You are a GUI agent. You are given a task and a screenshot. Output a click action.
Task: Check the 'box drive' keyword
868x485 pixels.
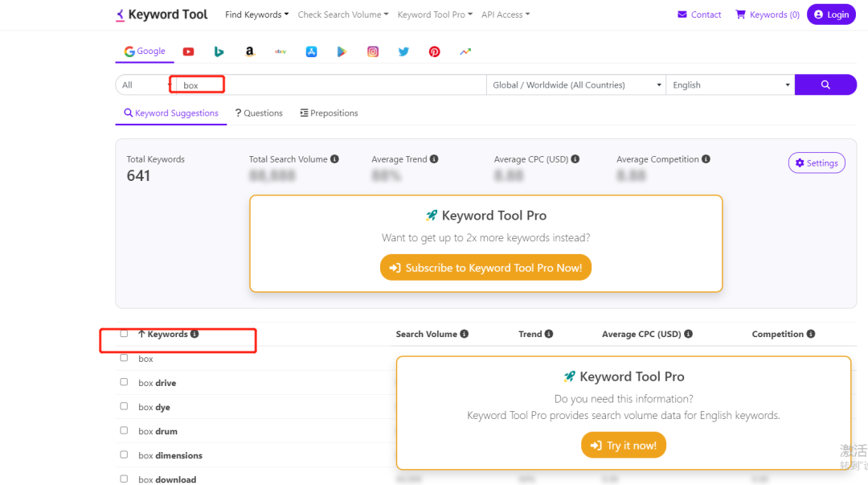tap(124, 382)
